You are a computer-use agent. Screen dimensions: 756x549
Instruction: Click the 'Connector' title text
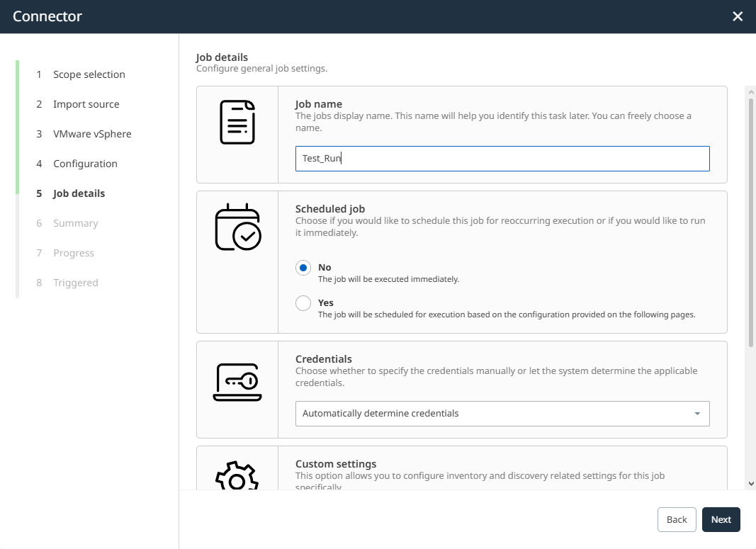47,16
